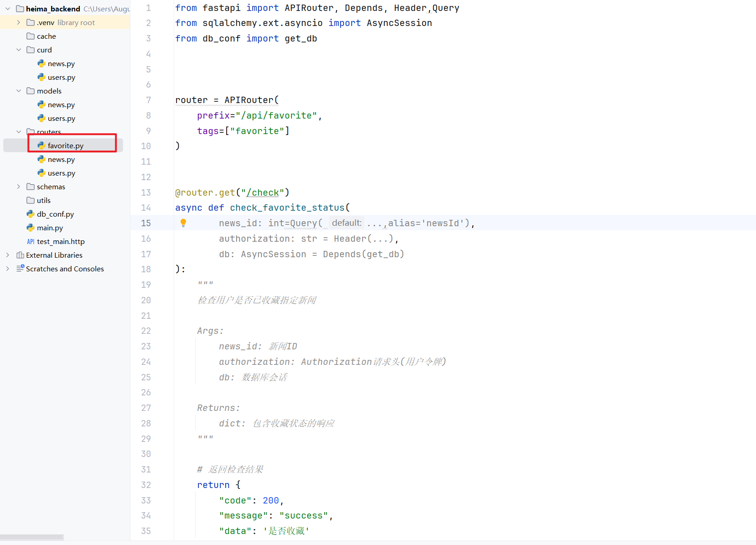Screen dimensions: 756x545
Task: Click the Scratches and Consoles icon
Action: point(20,269)
